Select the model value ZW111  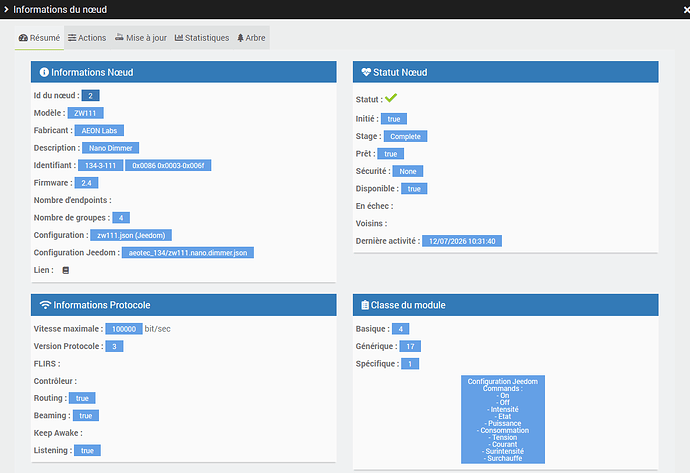click(85, 113)
